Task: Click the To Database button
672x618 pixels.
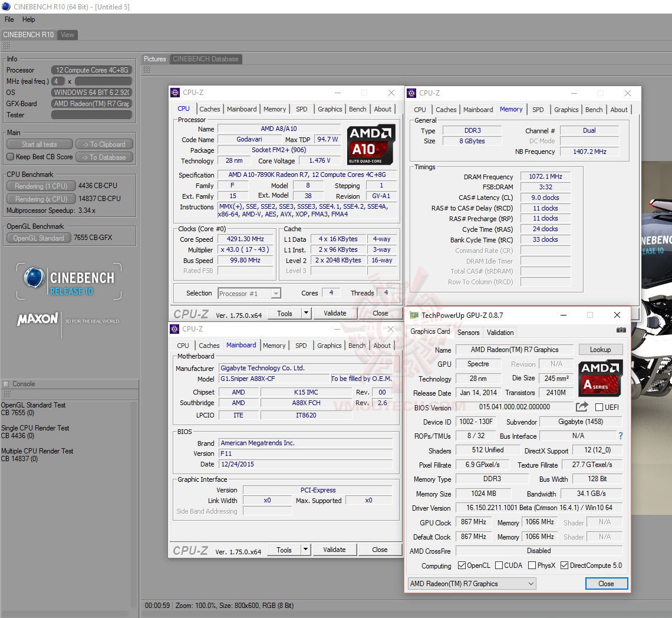Action: click(104, 157)
